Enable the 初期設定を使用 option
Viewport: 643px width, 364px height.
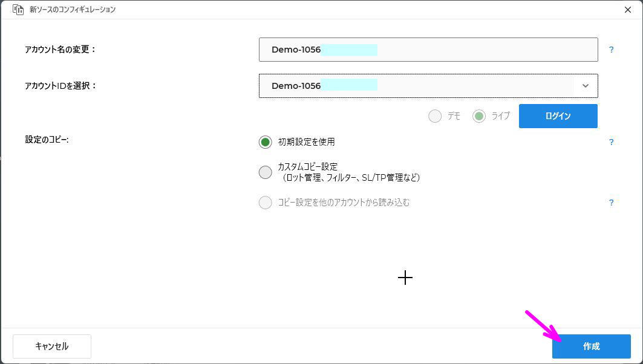(x=265, y=142)
